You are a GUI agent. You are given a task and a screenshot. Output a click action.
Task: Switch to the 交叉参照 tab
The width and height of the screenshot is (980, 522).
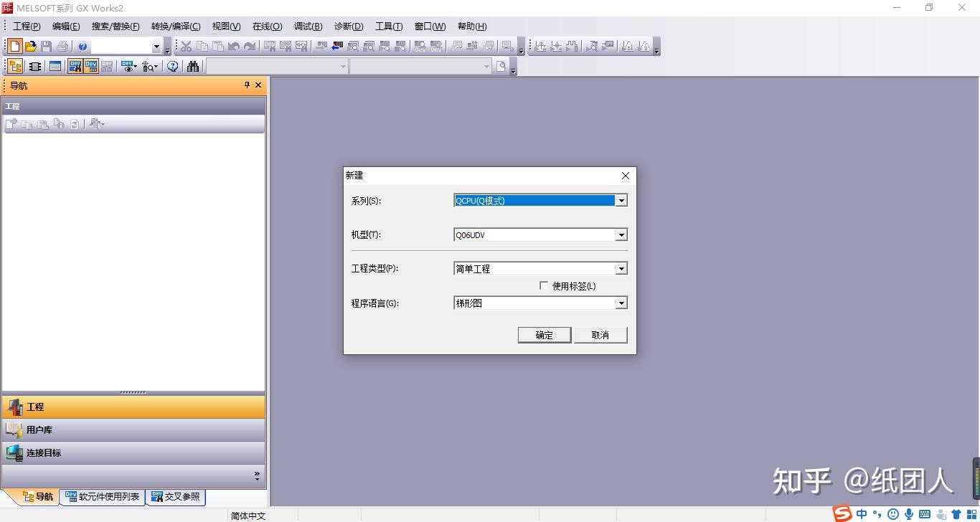pyautogui.click(x=176, y=496)
